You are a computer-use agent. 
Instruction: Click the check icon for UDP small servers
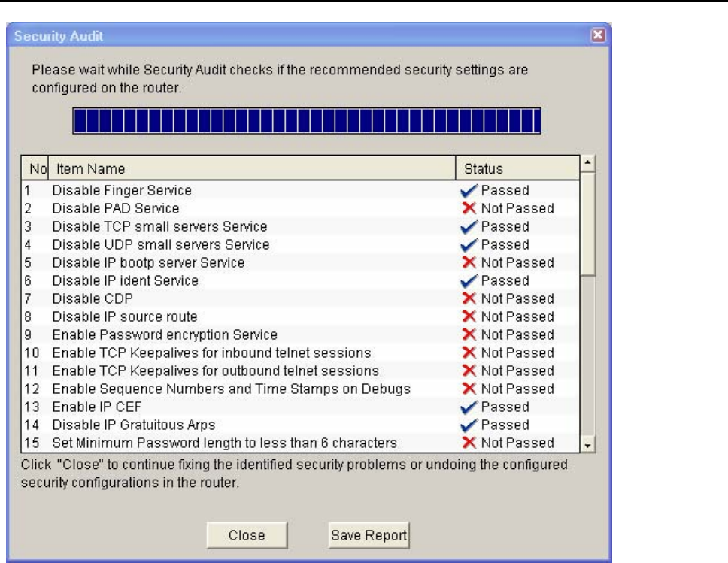469,244
